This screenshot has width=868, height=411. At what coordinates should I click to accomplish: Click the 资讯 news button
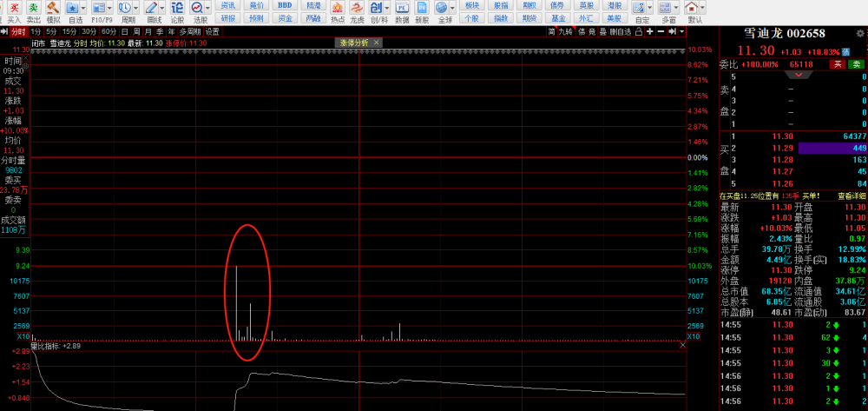pos(227,5)
